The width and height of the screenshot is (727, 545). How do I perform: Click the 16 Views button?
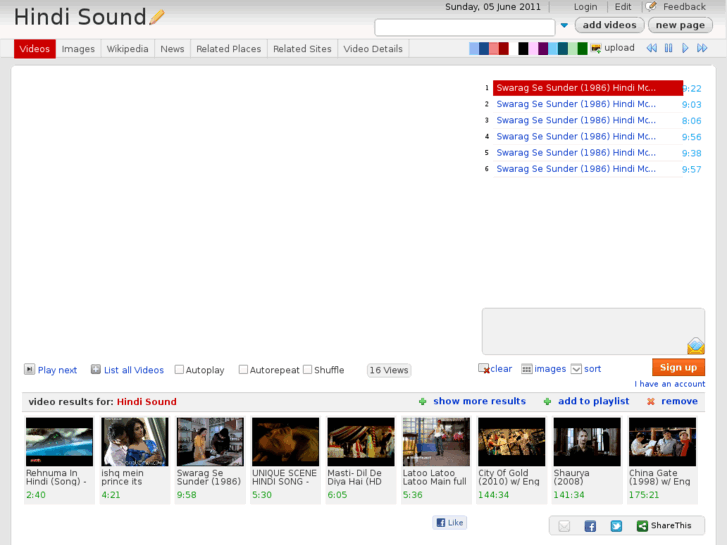(389, 370)
